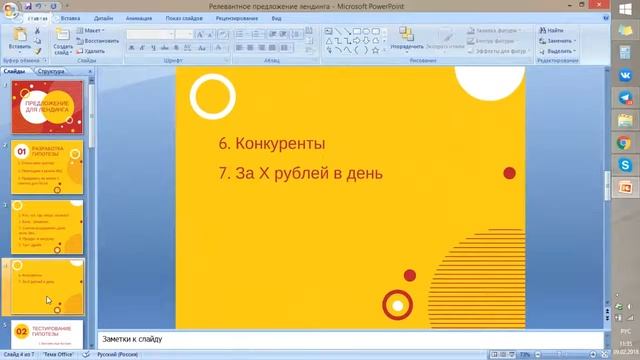This screenshot has height=360, width=640.
Task: Click Восстановить reset slide button
Action: click(98, 41)
